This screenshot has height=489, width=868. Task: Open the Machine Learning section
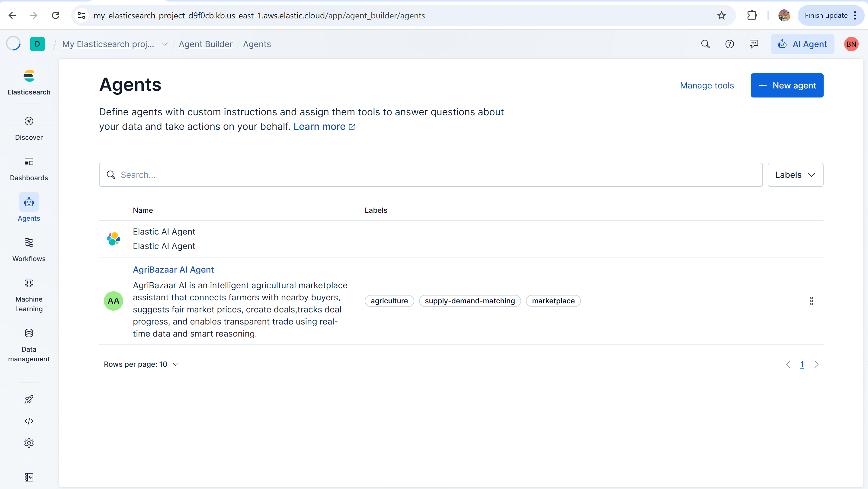click(29, 295)
